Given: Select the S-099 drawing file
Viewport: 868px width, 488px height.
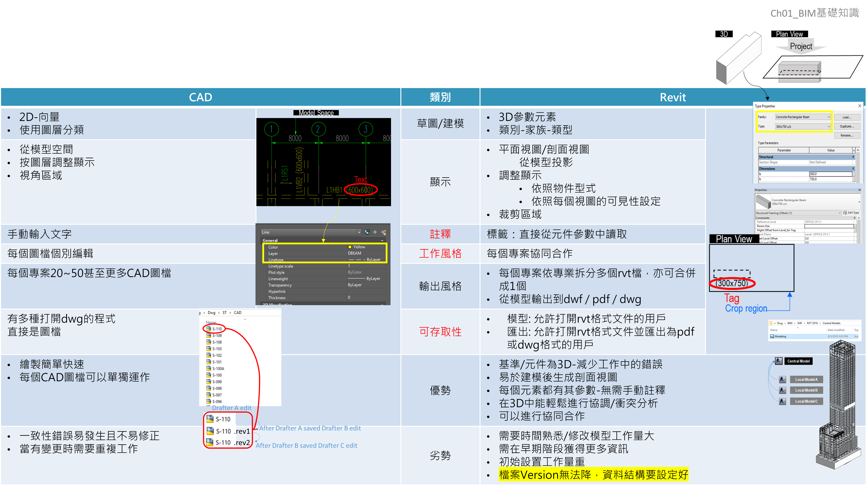Looking at the screenshot, I should tap(214, 382).
